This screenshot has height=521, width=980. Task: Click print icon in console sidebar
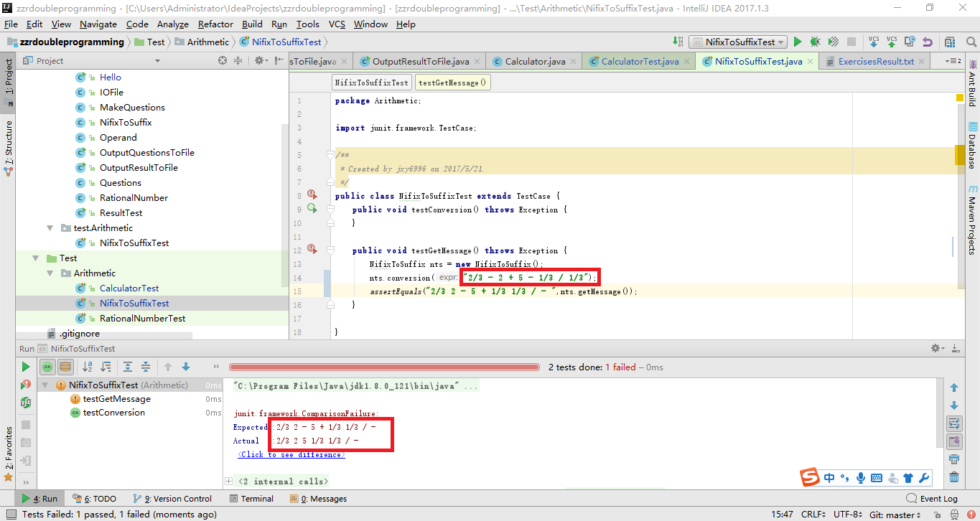click(954, 459)
